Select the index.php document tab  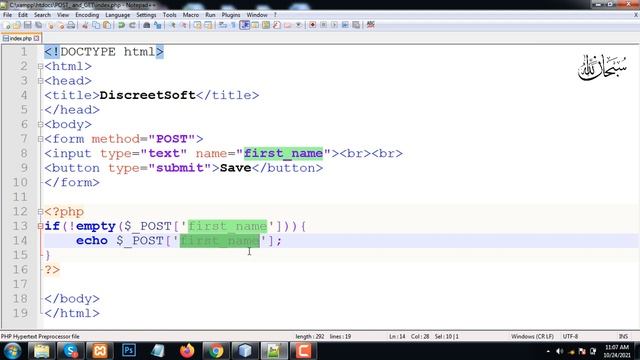[x=20, y=38]
